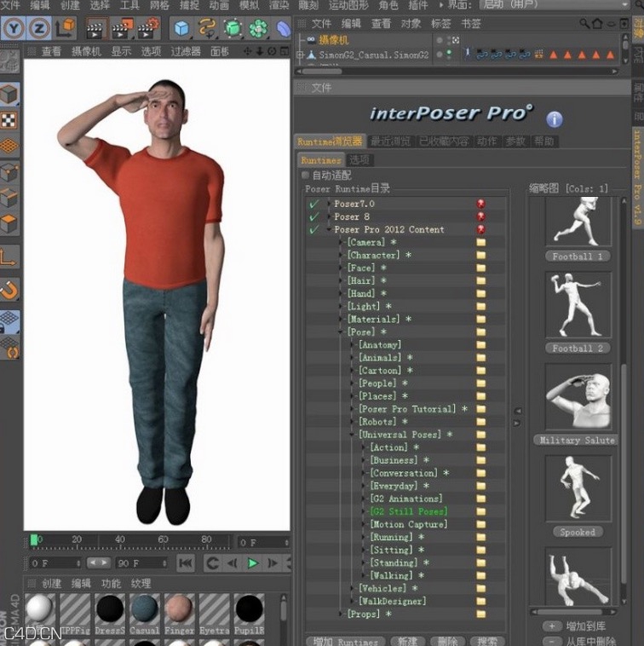Viewport: 644px width, 646px height.
Task: Open the 模拟 menu
Action: 248,5
